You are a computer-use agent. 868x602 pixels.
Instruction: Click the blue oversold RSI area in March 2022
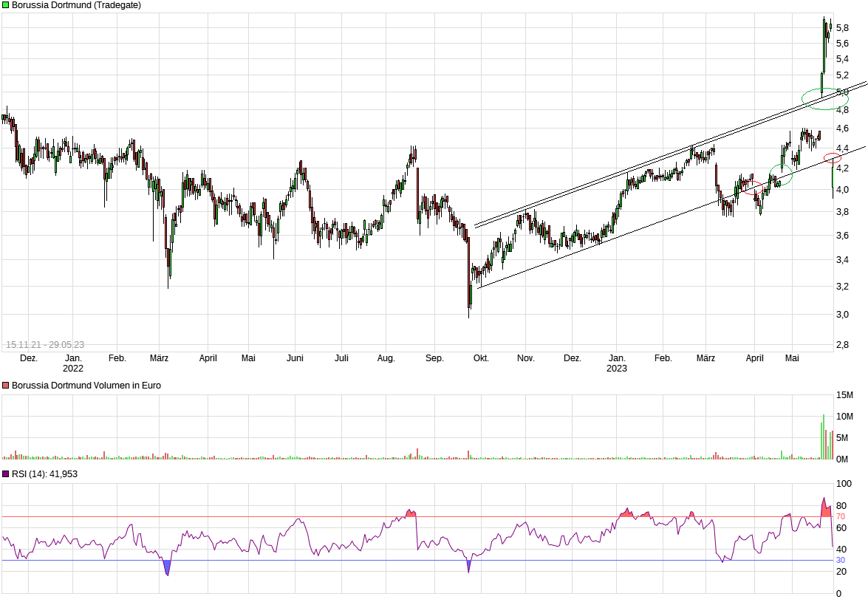click(x=167, y=567)
